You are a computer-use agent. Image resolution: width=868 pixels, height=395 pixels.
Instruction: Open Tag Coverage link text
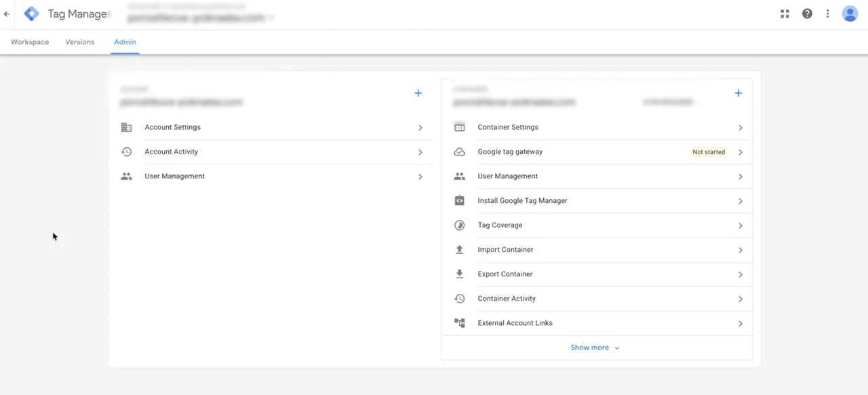pyautogui.click(x=500, y=225)
